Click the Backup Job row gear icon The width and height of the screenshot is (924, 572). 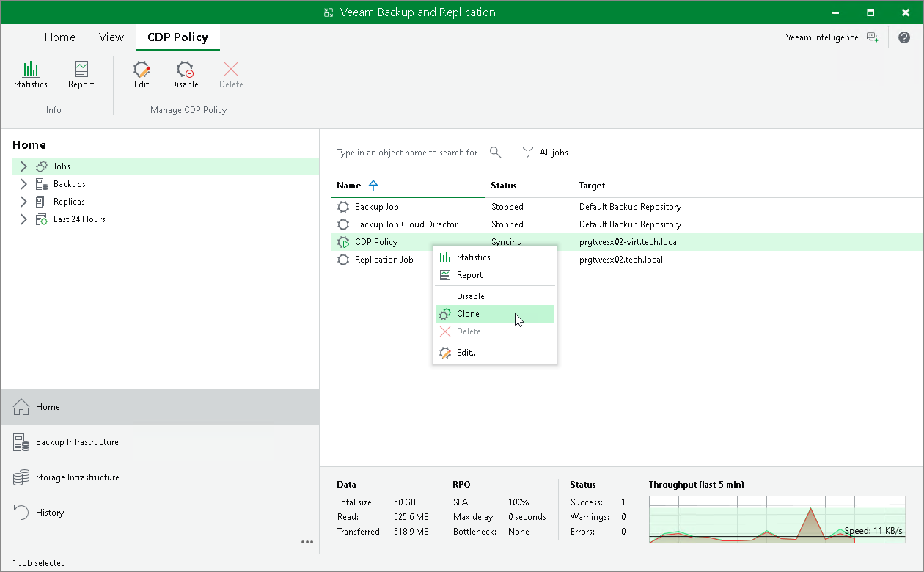coord(343,207)
